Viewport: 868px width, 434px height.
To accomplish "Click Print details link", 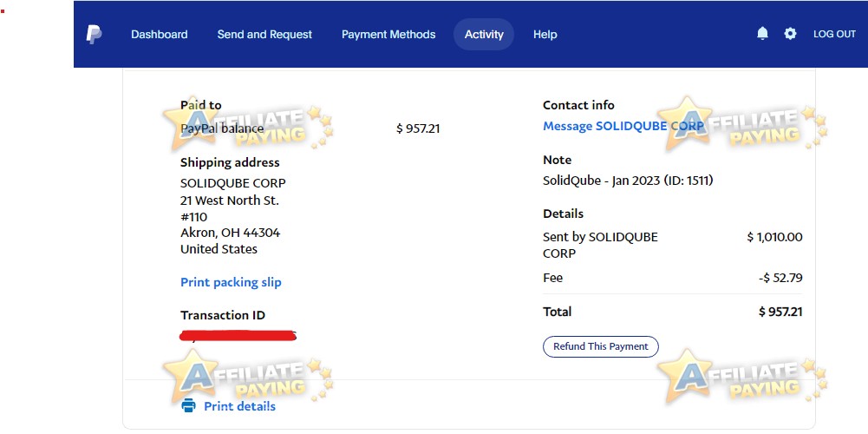I will click(239, 406).
